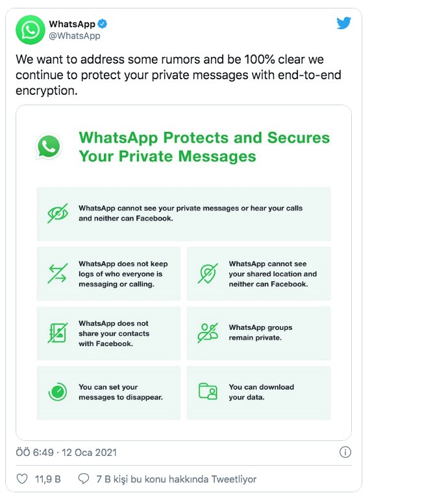422x504 pixels.
Task: Click the WhatsApp logo in infographic
Action: (x=48, y=147)
